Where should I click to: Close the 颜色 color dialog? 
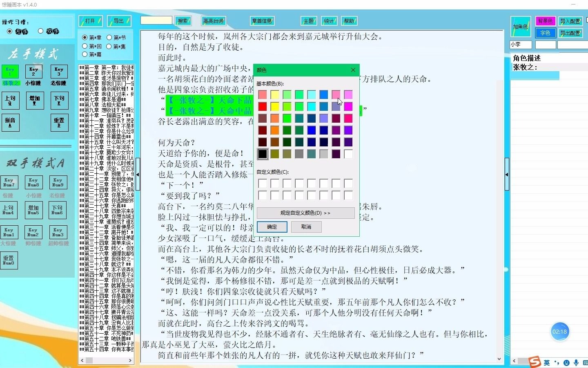pyautogui.click(x=353, y=70)
